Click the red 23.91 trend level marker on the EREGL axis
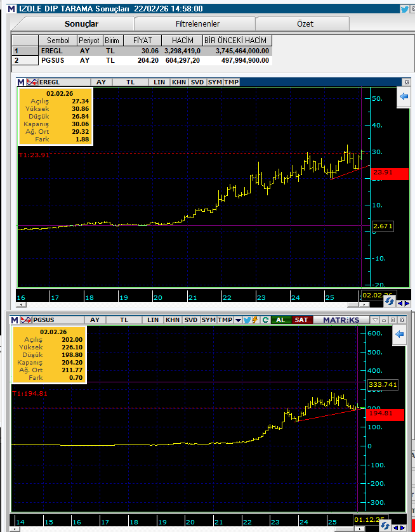Screen dimensions: 415x532 [x=390, y=172]
